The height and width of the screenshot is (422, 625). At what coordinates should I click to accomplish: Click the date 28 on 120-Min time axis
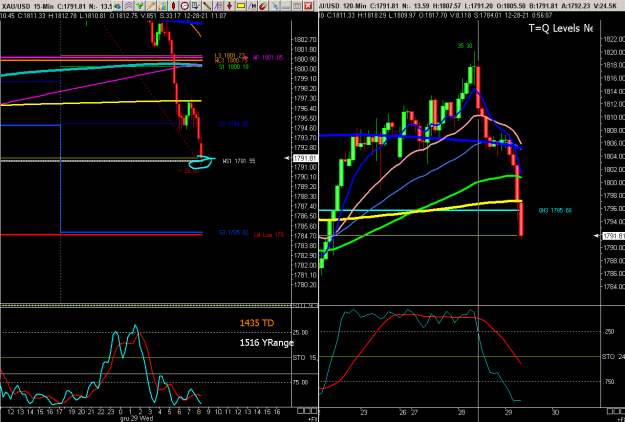coord(461,412)
